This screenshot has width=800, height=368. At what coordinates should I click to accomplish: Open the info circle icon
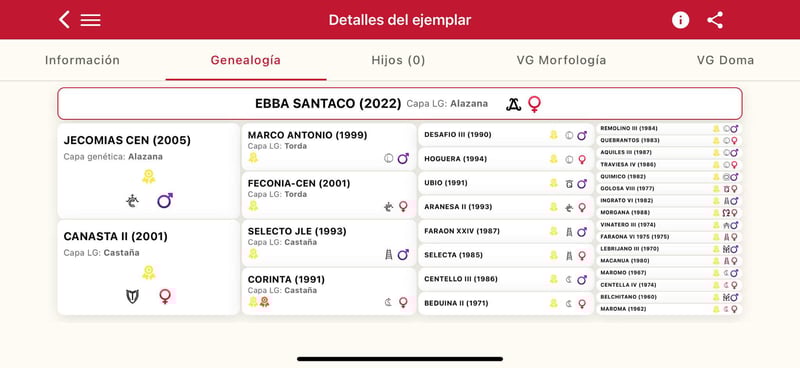[x=680, y=20]
